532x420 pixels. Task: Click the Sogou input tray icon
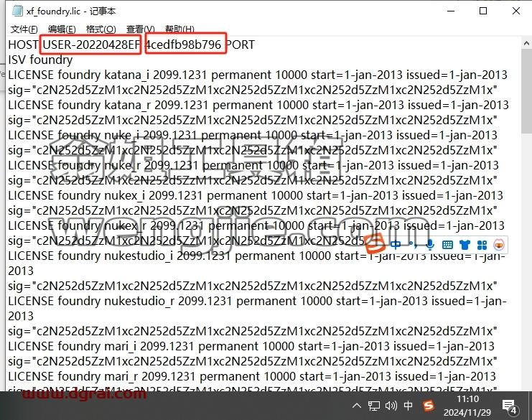coord(429,406)
